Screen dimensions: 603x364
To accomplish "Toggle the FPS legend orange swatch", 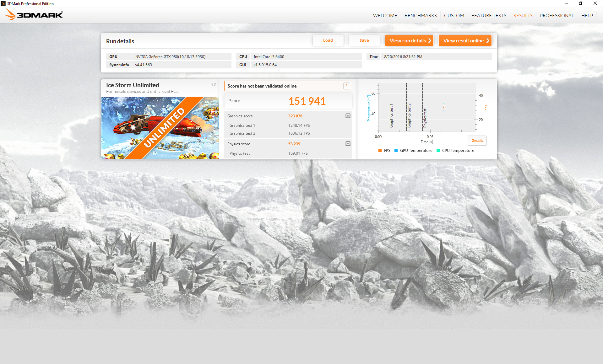I will pos(380,151).
